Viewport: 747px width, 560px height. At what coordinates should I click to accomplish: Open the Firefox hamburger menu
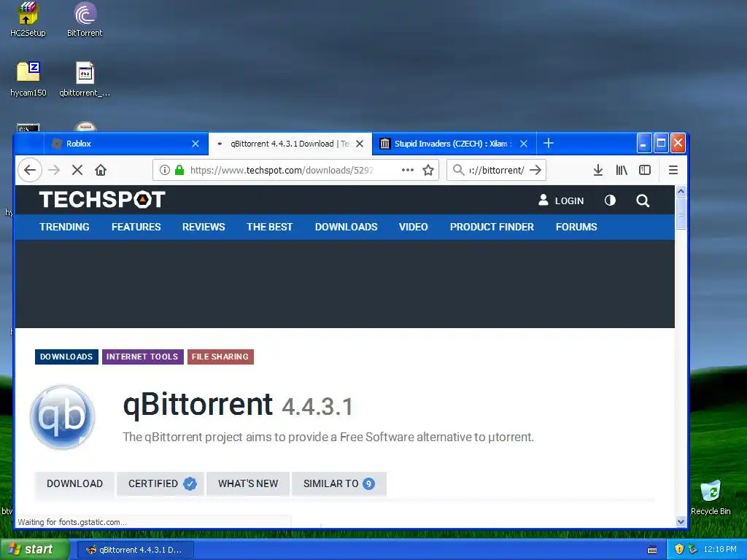[x=673, y=170]
